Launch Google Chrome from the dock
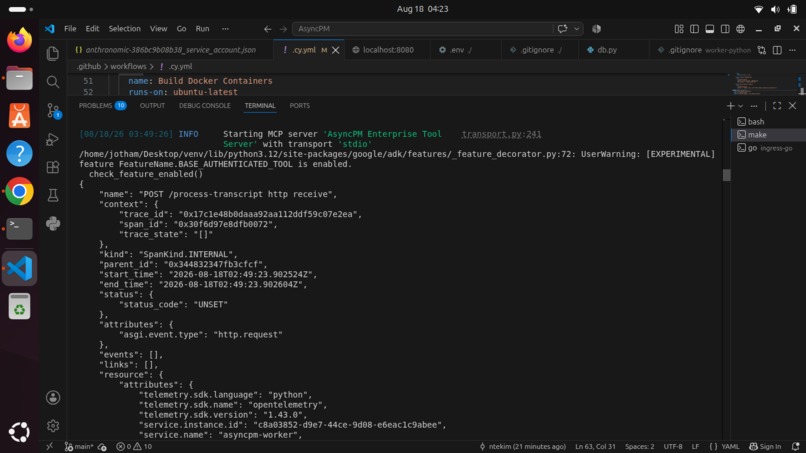Viewport: 806px width, 453px height. pos(19,191)
